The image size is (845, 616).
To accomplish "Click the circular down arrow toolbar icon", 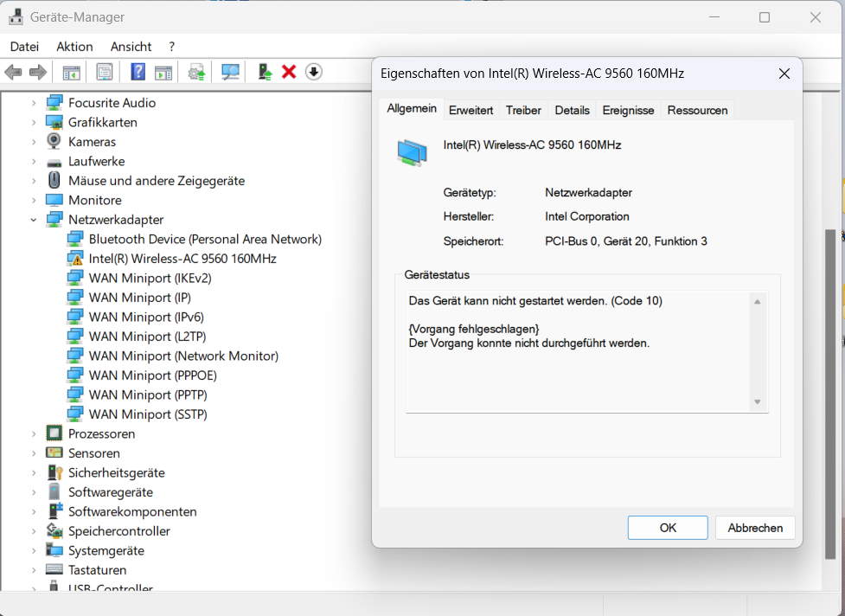I will [x=314, y=72].
